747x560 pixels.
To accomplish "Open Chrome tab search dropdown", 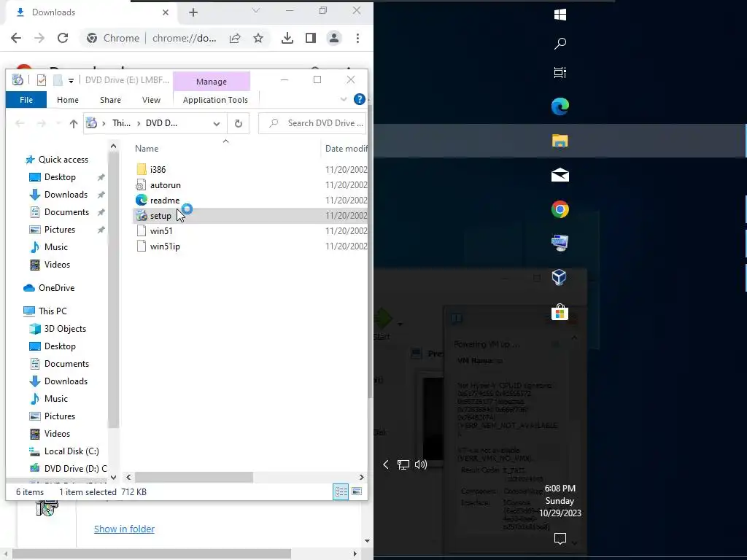I will [x=256, y=10].
